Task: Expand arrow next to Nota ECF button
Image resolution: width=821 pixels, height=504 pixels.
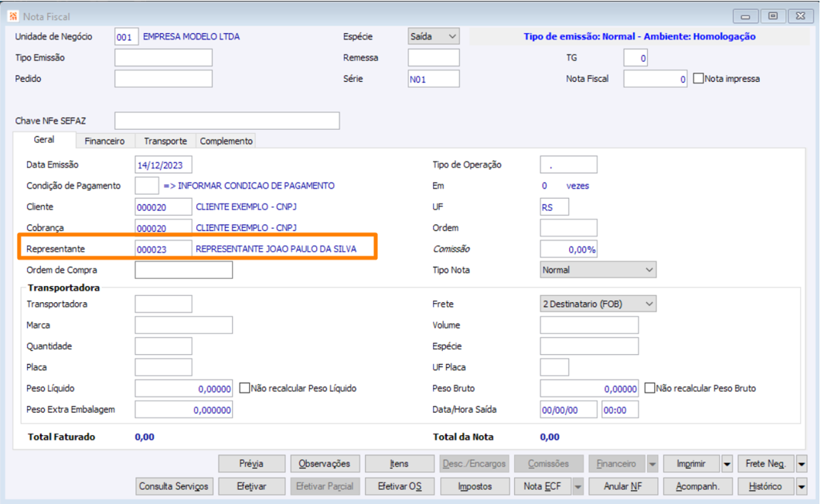Action: [577, 486]
